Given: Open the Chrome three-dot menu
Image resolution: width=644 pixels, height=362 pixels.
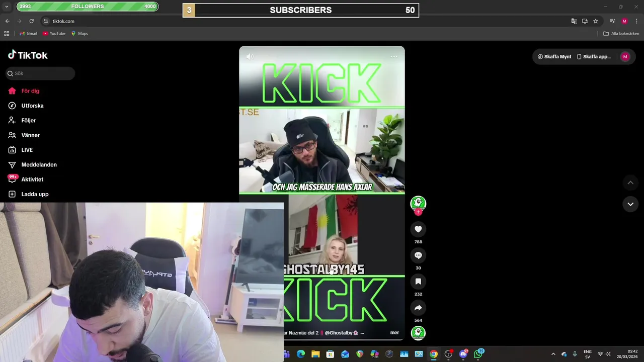Looking at the screenshot, I should coord(636,21).
